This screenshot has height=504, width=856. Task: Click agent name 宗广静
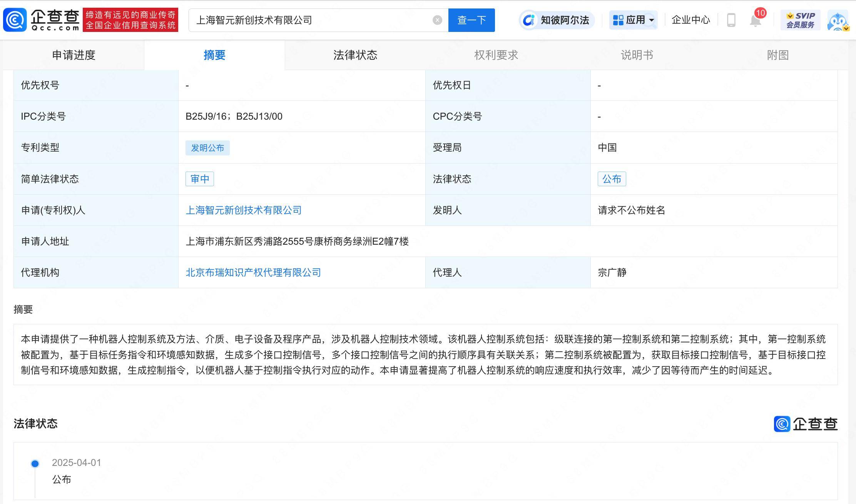(x=612, y=272)
